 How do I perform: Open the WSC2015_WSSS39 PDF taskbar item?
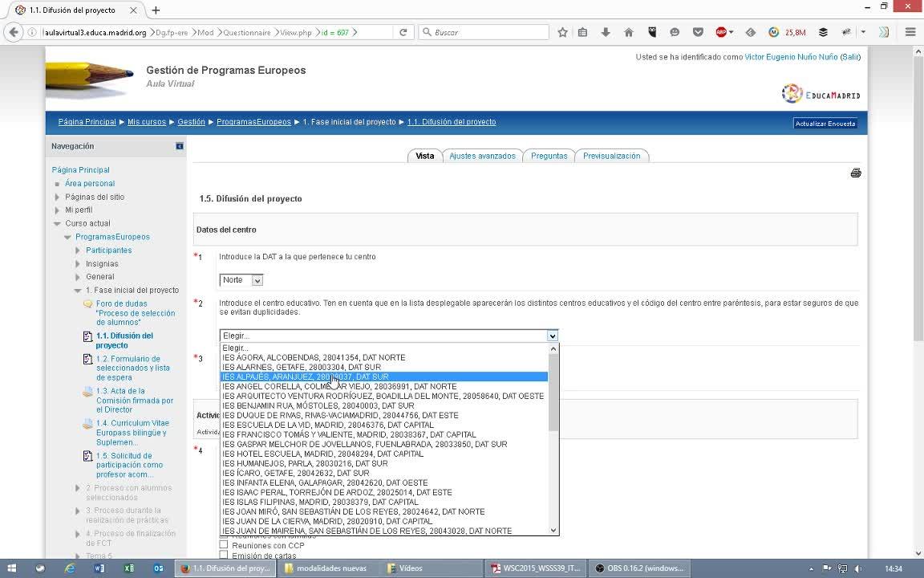click(537, 568)
